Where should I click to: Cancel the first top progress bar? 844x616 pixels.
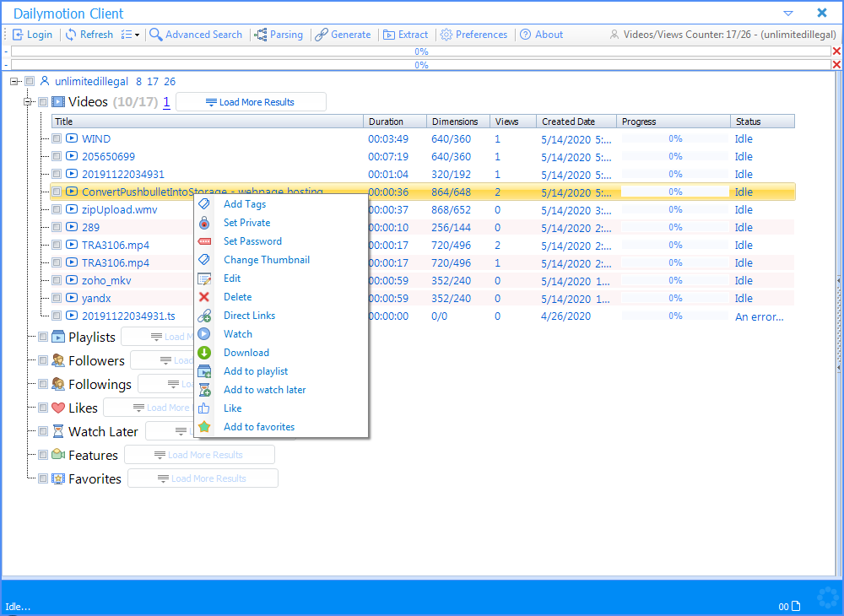click(836, 51)
